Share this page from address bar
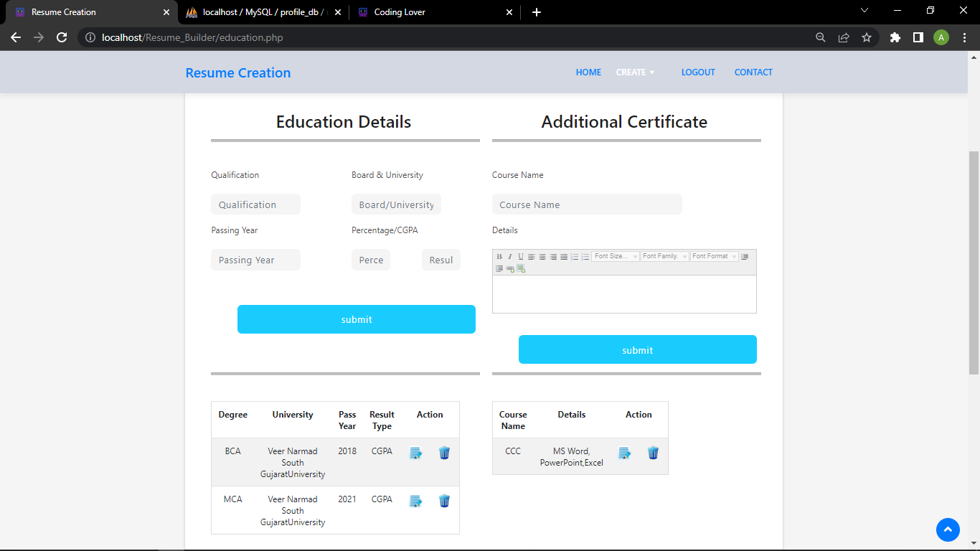Image resolution: width=980 pixels, height=551 pixels. point(844,37)
